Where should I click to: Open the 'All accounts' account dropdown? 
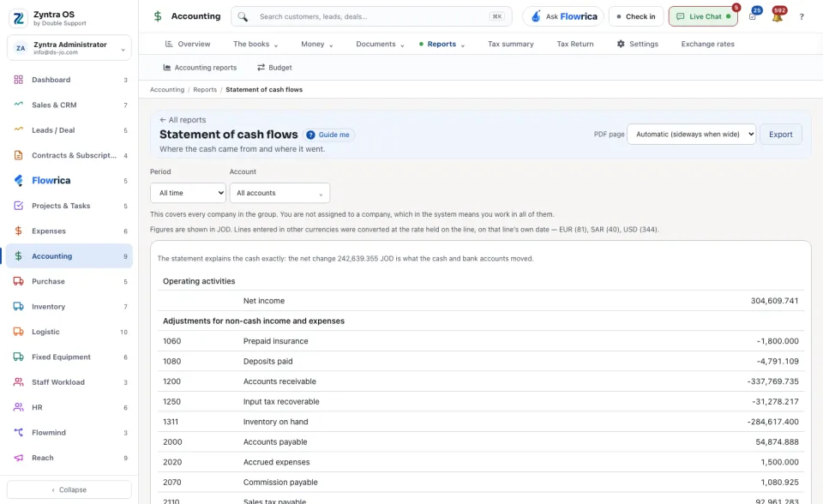pos(279,193)
